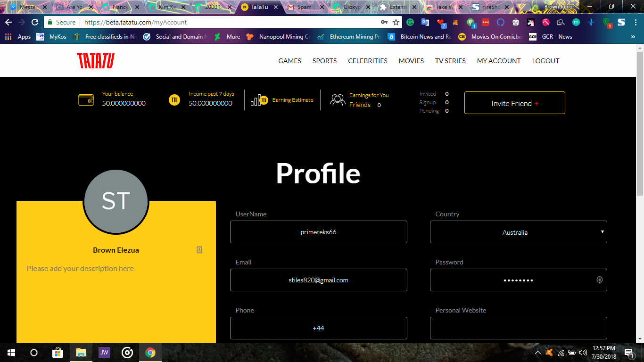Screen dimensions: 644x362
Task: Click the Invite Friend button
Action: 514,103
